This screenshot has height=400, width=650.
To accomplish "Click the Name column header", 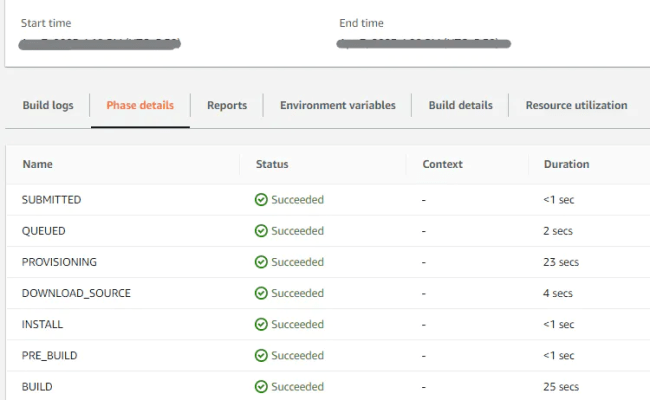I will 37,164.
